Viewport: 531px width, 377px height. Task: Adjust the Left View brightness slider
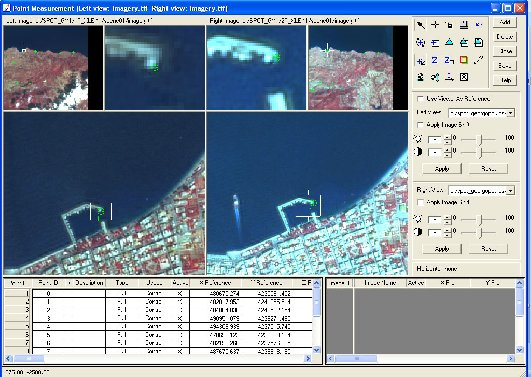click(x=479, y=139)
